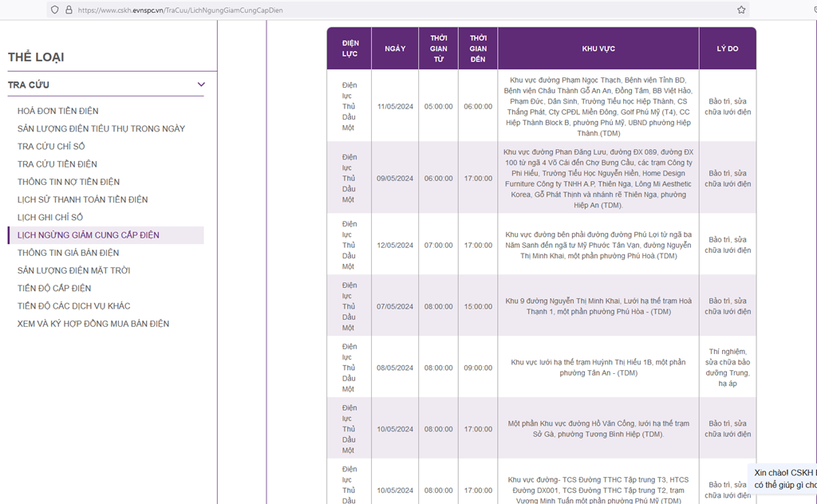This screenshot has width=817, height=504.
Task: Select LỊCH NGỪNG GIẢM CUNG CẤP ĐIỆN
Action: (106, 234)
